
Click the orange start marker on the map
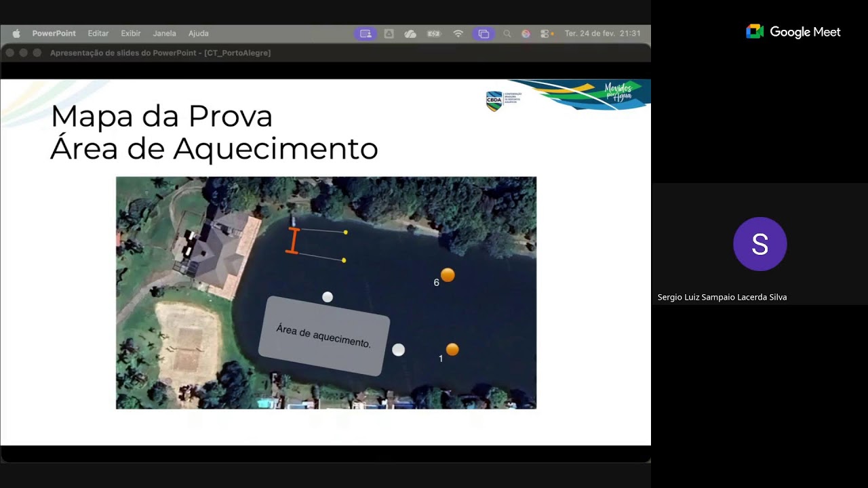(293, 241)
